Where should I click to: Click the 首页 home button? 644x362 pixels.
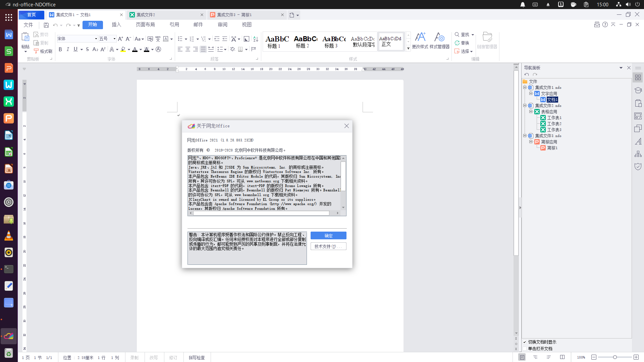[x=32, y=15]
